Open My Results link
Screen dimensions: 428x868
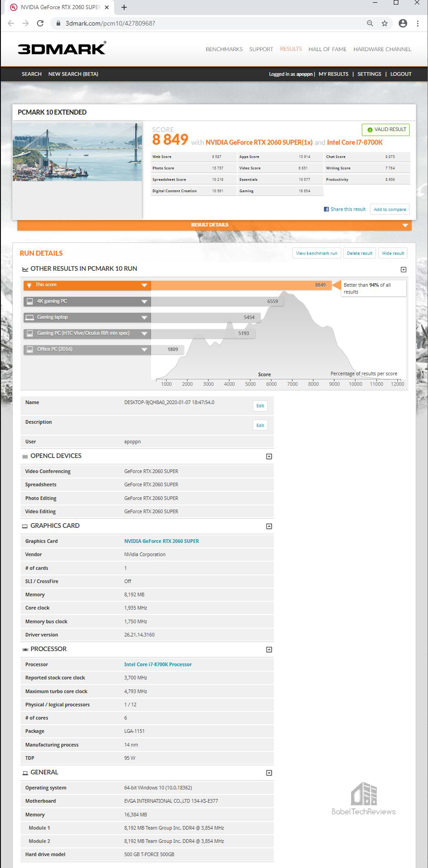(334, 74)
